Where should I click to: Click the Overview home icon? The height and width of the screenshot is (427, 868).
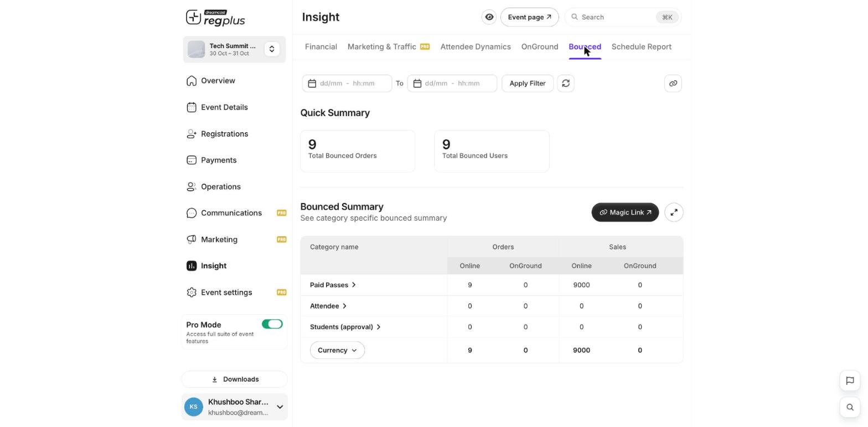pyautogui.click(x=192, y=81)
